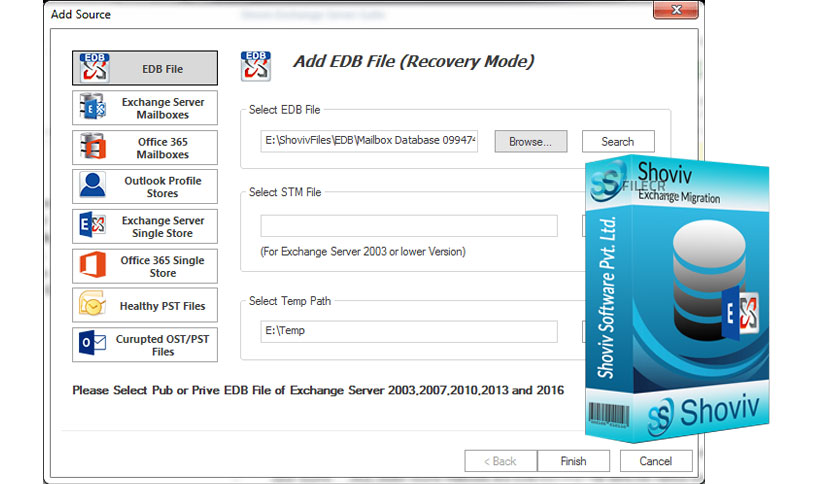Choose the Corrupted OST/PST Files icon
836x484 pixels.
[92, 344]
